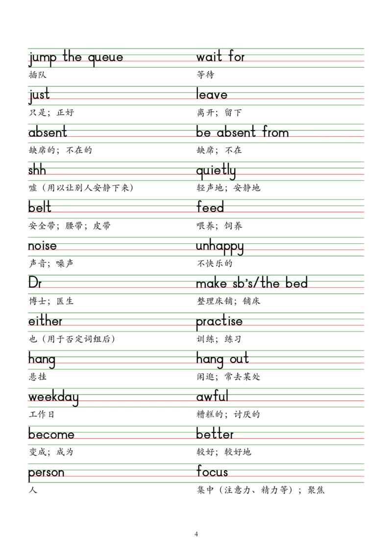The image size is (392, 555).
Task: Select the word "practice"
Action: pyautogui.click(x=220, y=322)
